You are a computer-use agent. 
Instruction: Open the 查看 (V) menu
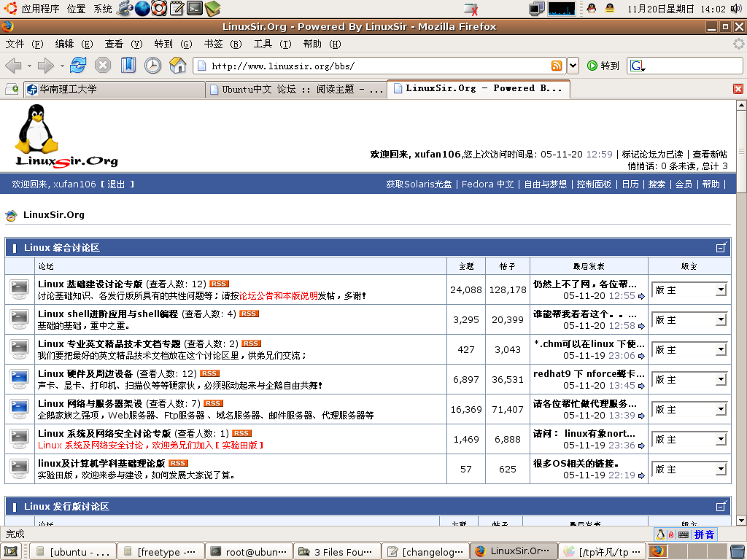[x=123, y=44]
